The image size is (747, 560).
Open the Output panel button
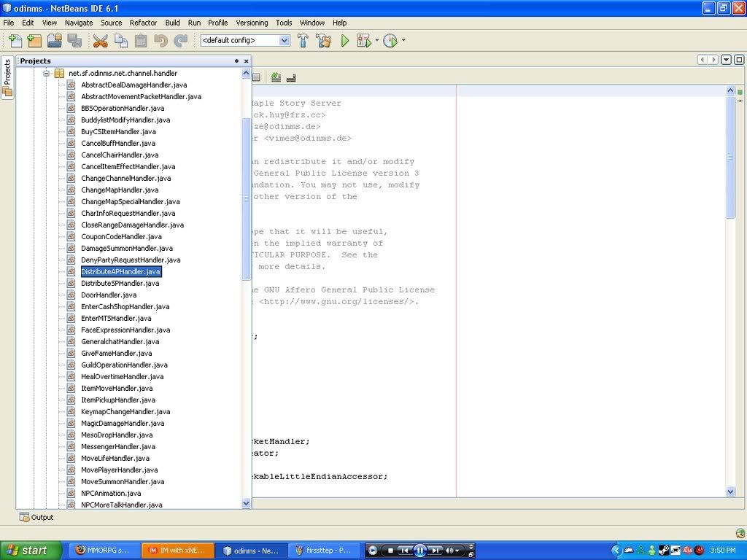click(x=36, y=517)
